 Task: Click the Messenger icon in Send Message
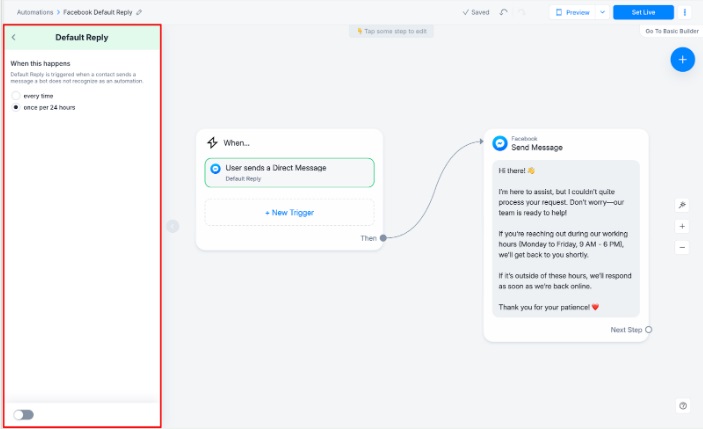500,143
